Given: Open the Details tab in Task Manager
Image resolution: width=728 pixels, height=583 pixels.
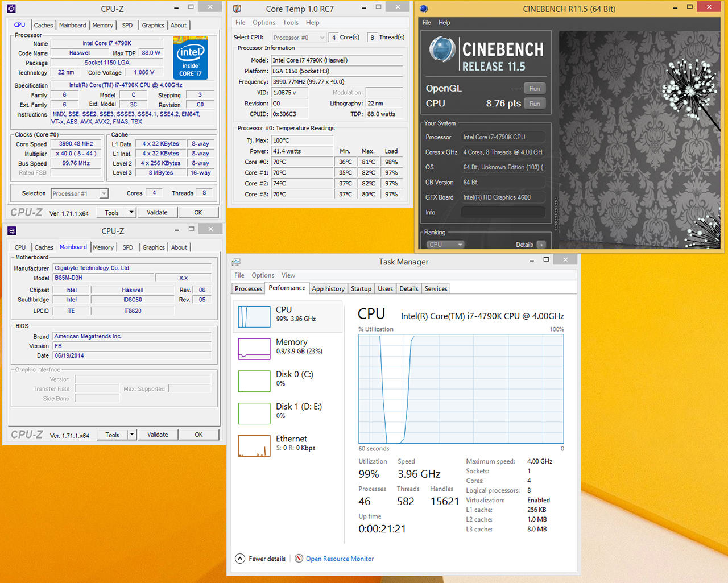Looking at the screenshot, I should (x=409, y=288).
